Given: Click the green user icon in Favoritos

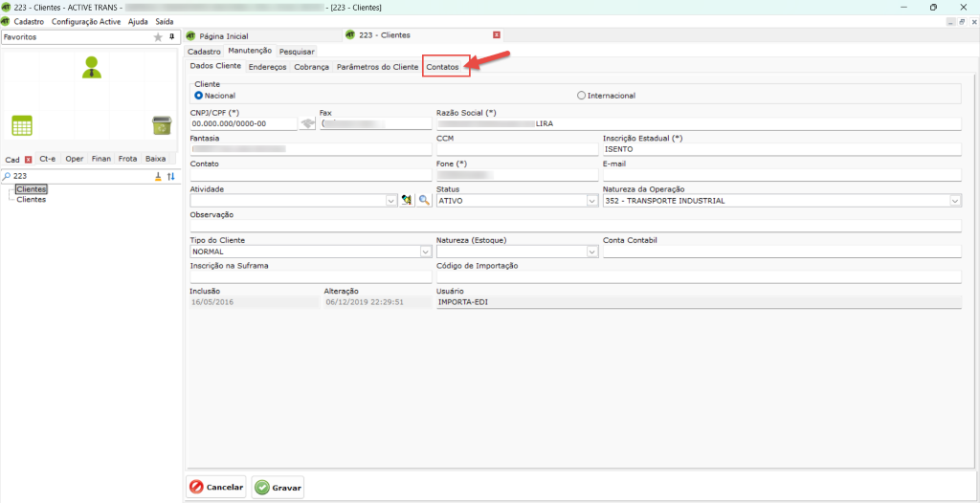Looking at the screenshot, I should coord(92,66).
